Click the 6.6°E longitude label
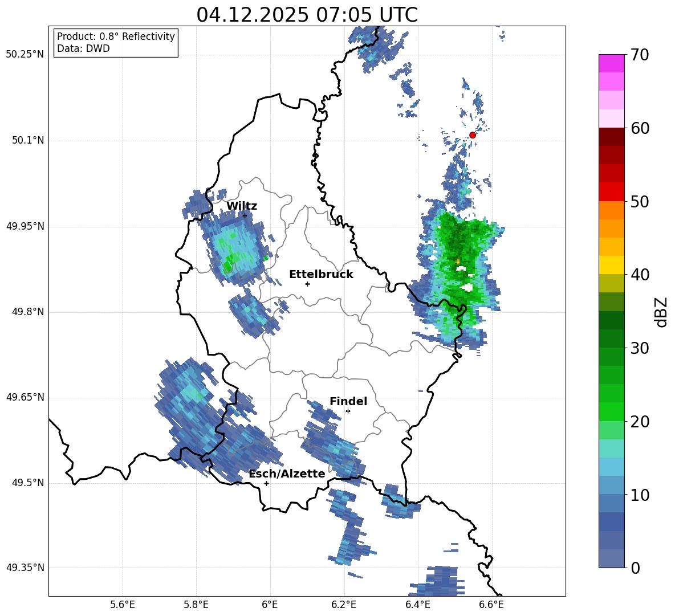This screenshot has height=616, width=675. point(491,605)
